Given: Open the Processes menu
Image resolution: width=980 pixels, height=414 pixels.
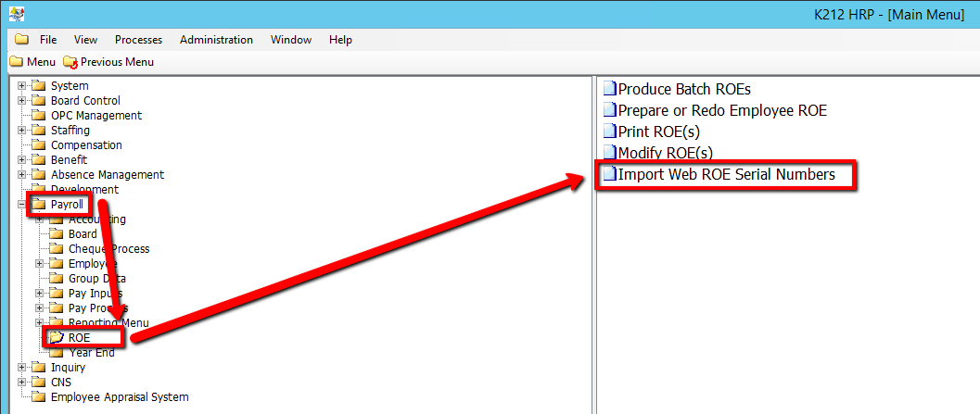Looking at the screenshot, I should coord(138,40).
